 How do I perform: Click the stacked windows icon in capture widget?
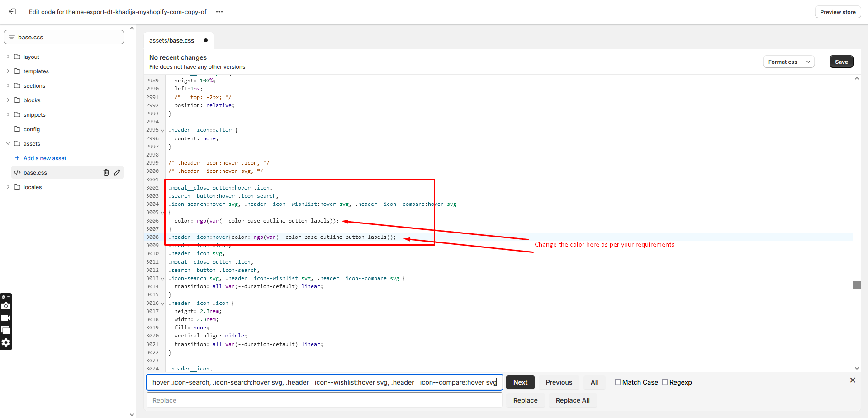(6, 330)
